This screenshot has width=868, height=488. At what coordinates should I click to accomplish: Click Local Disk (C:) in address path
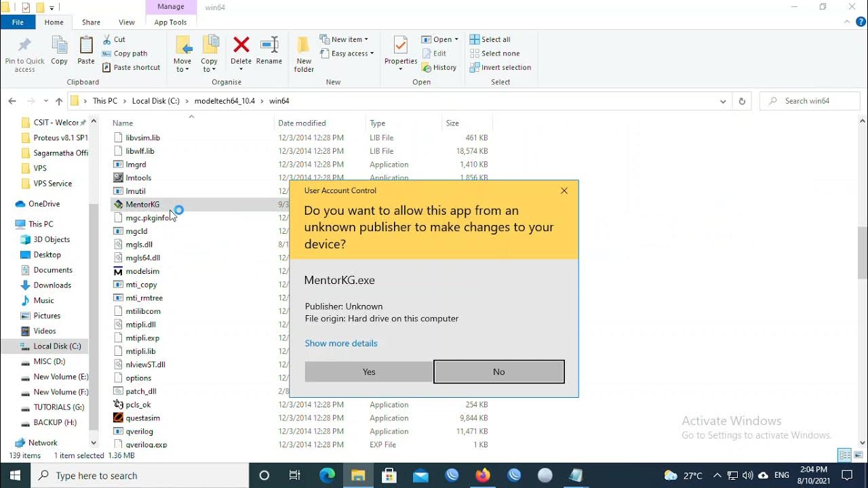(x=156, y=101)
